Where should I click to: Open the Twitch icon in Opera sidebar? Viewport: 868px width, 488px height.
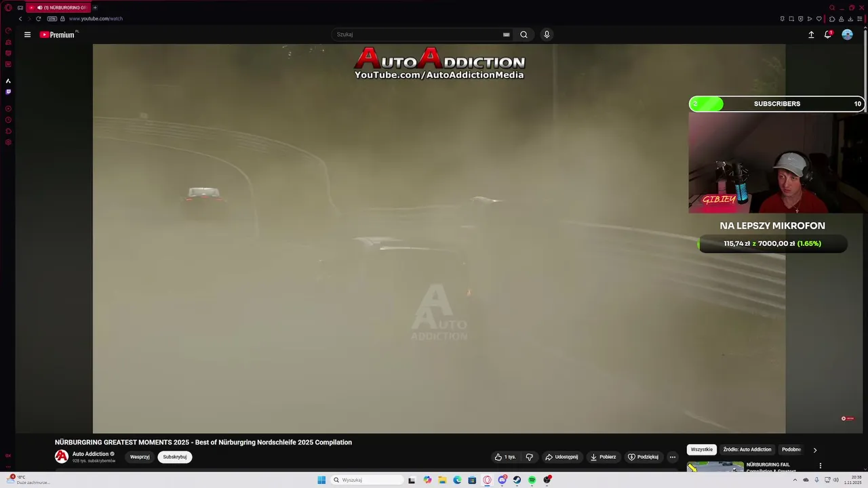click(8, 91)
